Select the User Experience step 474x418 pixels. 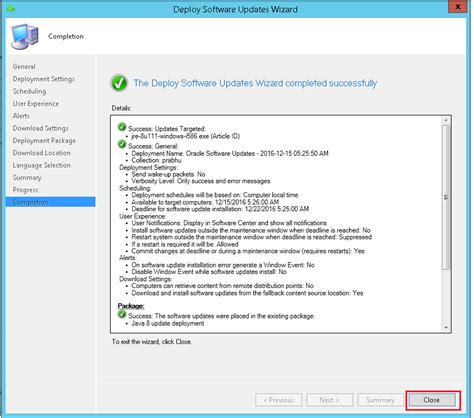(36, 103)
